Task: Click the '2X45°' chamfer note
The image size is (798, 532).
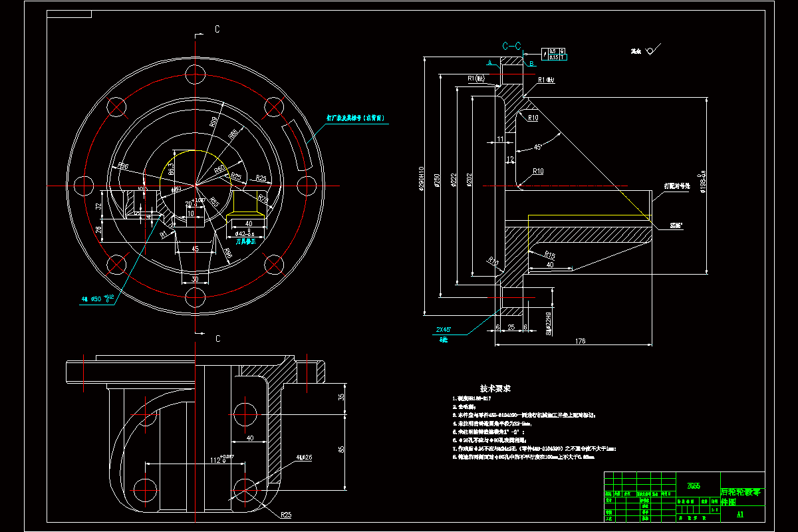Action: click(x=444, y=329)
